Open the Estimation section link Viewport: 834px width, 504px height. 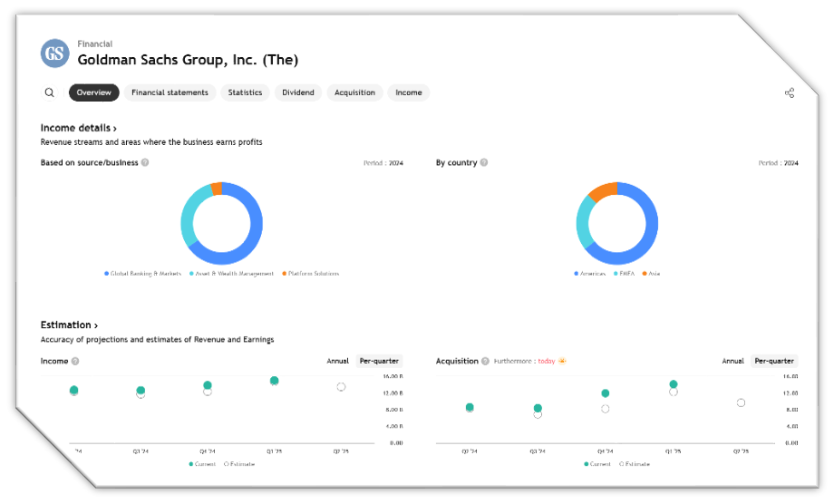pos(69,325)
